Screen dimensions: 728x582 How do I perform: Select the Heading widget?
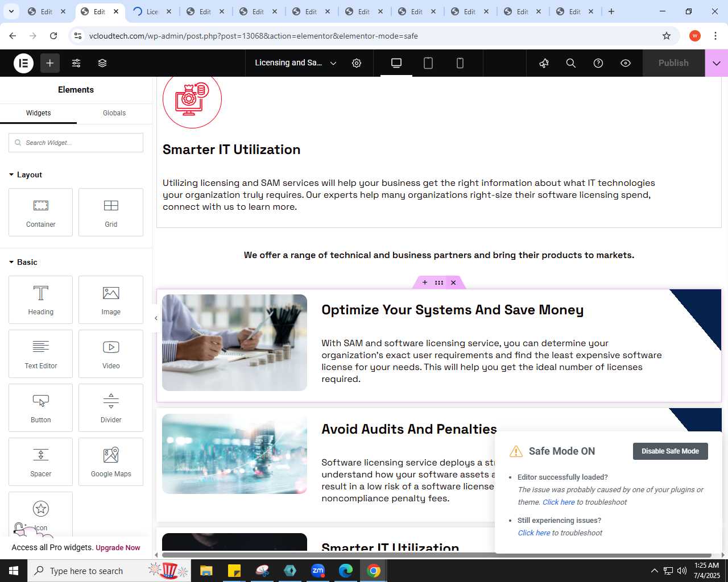coord(41,300)
